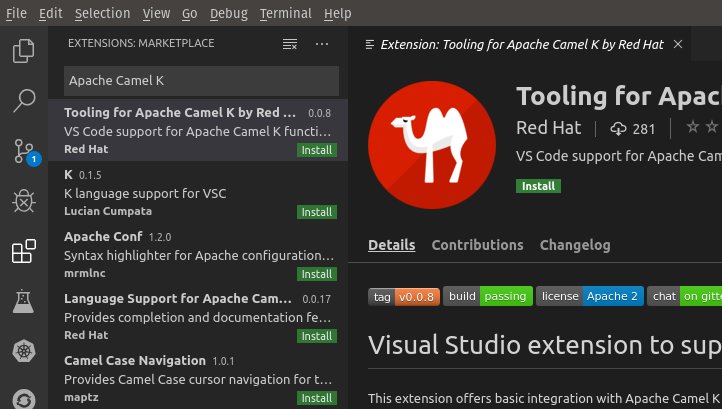Open the Edit menu
The width and height of the screenshot is (722, 409).
click(x=50, y=14)
